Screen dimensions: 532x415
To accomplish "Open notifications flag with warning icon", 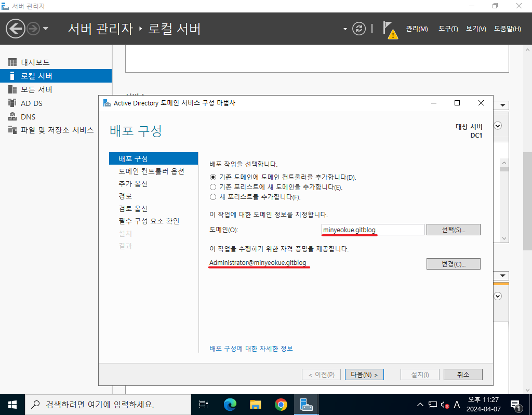I will click(390, 30).
